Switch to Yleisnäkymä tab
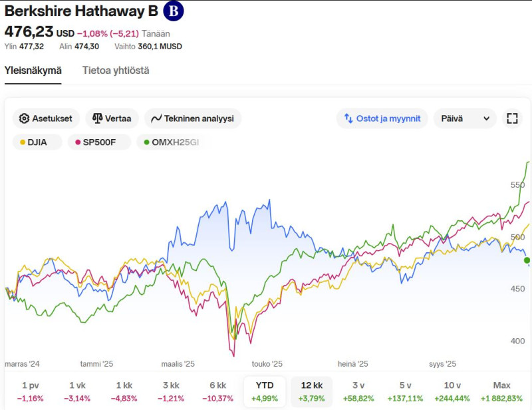 tap(33, 71)
